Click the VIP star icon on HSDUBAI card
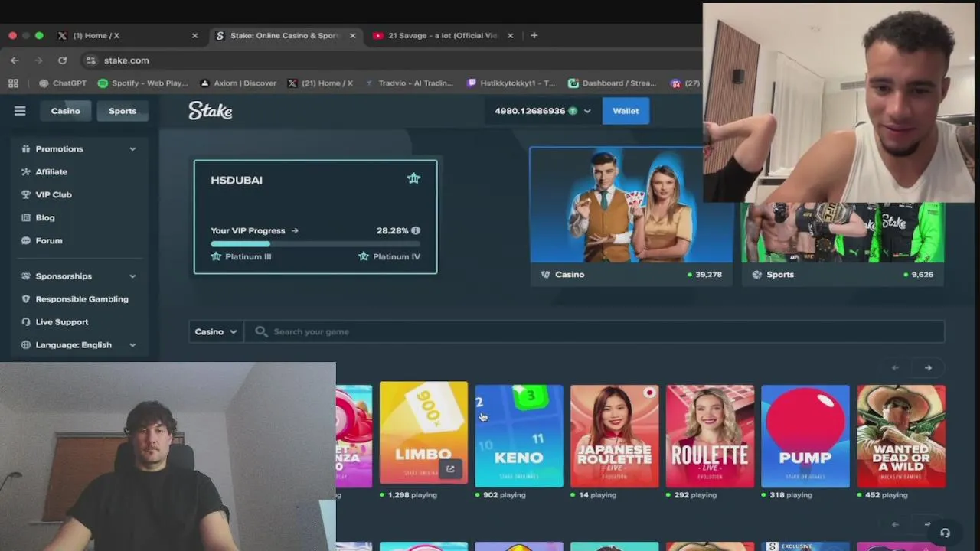The height and width of the screenshot is (551, 980). [413, 178]
